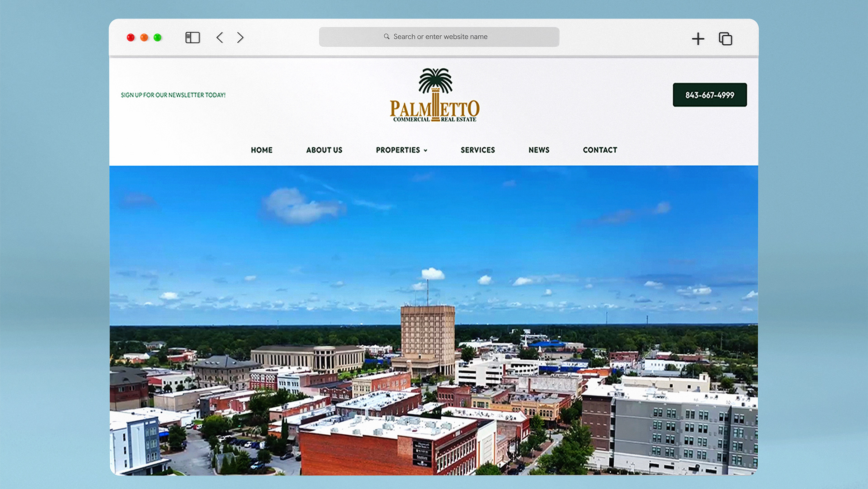Open the Services page
This screenshot has width=868, height=489.
[x=478, y=150]
